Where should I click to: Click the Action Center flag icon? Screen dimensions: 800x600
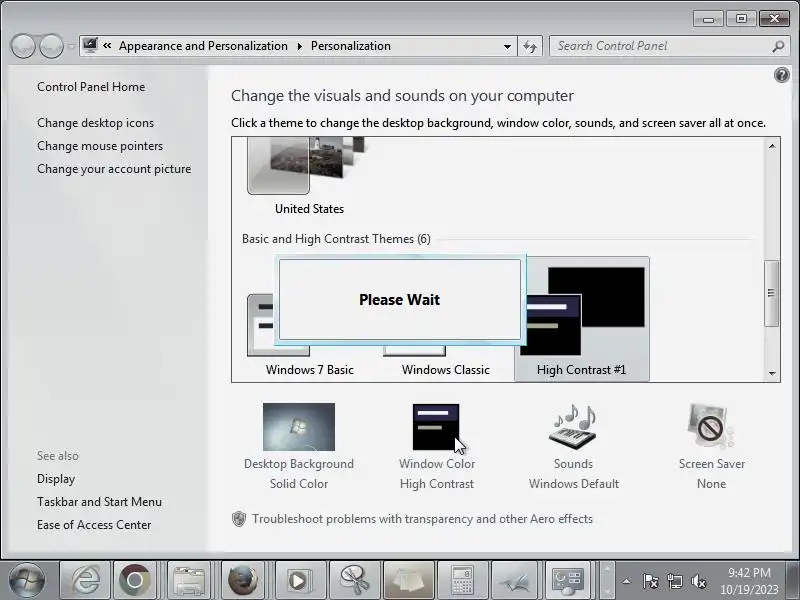650,581
